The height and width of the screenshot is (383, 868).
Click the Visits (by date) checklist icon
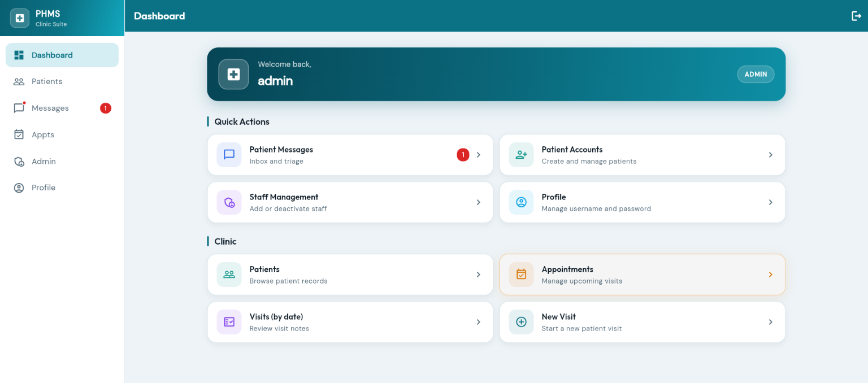tap(229, 322)
